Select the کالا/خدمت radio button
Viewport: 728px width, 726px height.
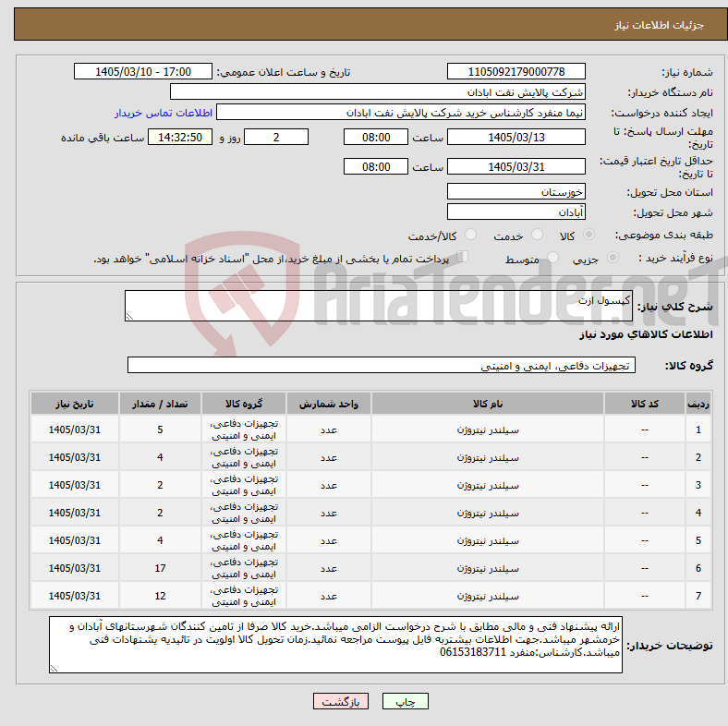coord(471,235)
